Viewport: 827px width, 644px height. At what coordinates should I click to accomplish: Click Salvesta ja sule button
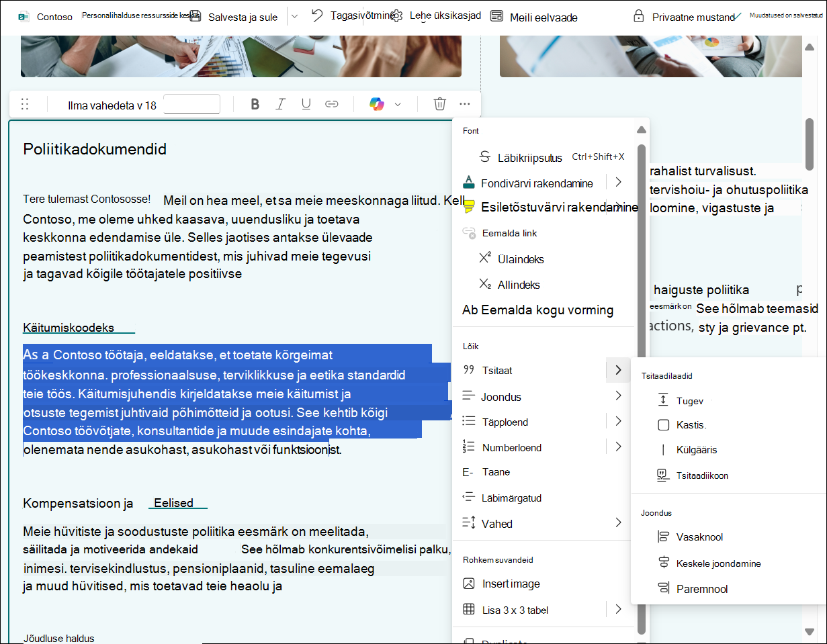pos(234,17)
